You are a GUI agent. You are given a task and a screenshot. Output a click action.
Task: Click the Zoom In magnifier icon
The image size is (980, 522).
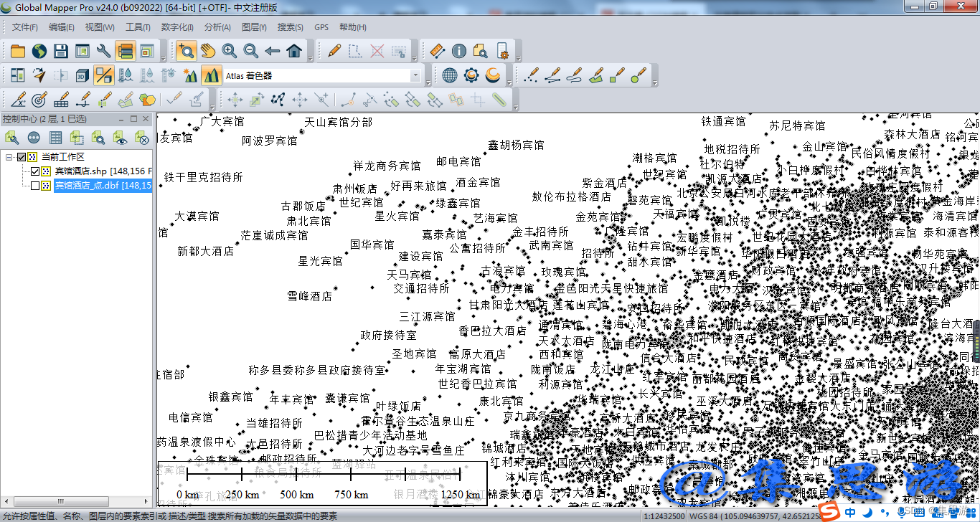[230, 51]
